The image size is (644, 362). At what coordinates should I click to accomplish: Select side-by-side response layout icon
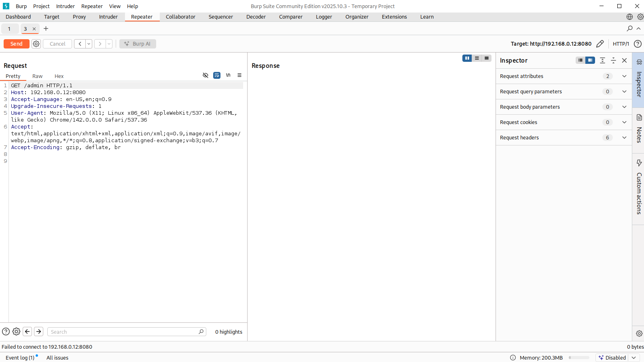coord(467,58)
